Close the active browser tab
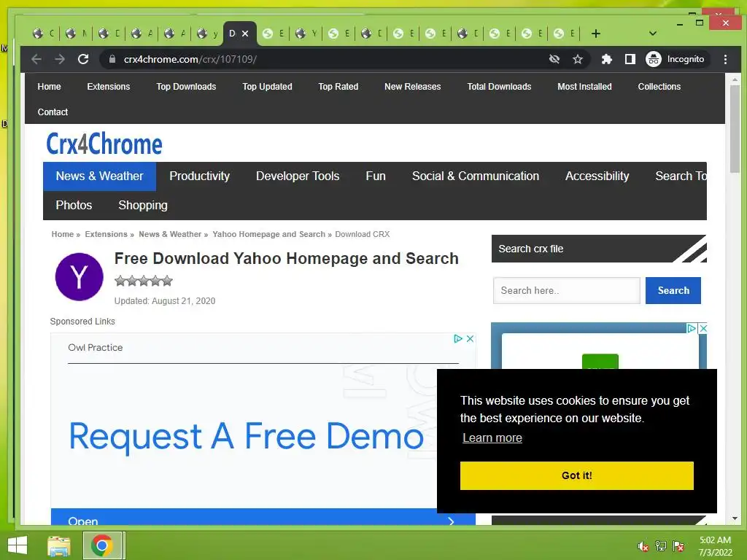 click(x=245, y=34)
